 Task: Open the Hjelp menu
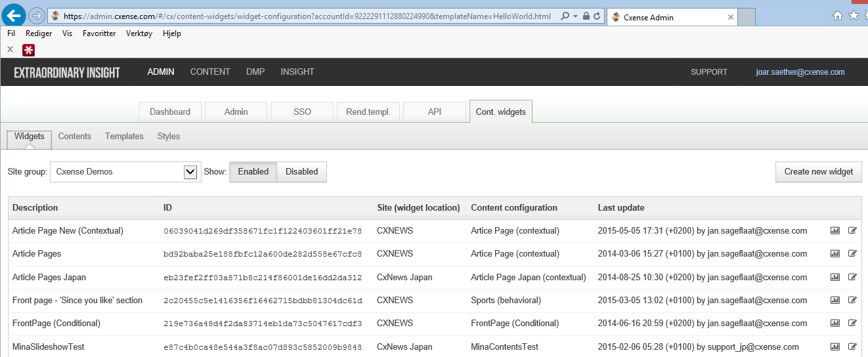(x=172, y=33)
